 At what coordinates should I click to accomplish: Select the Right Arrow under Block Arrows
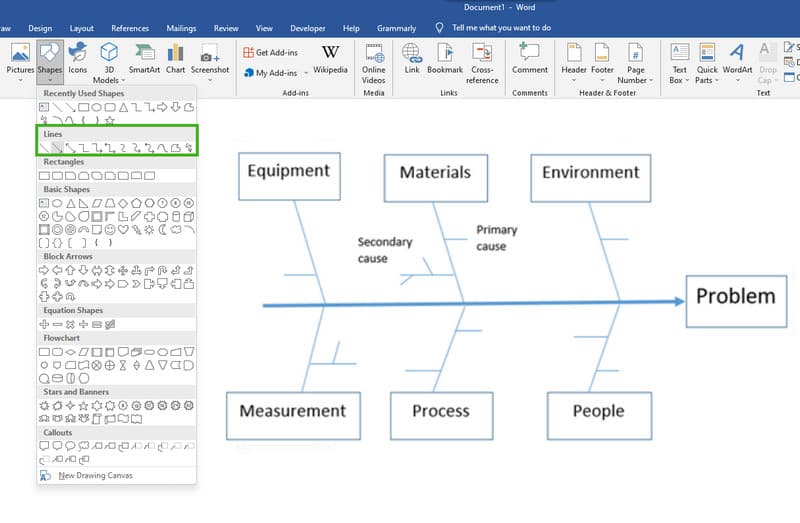coord(44,270)
